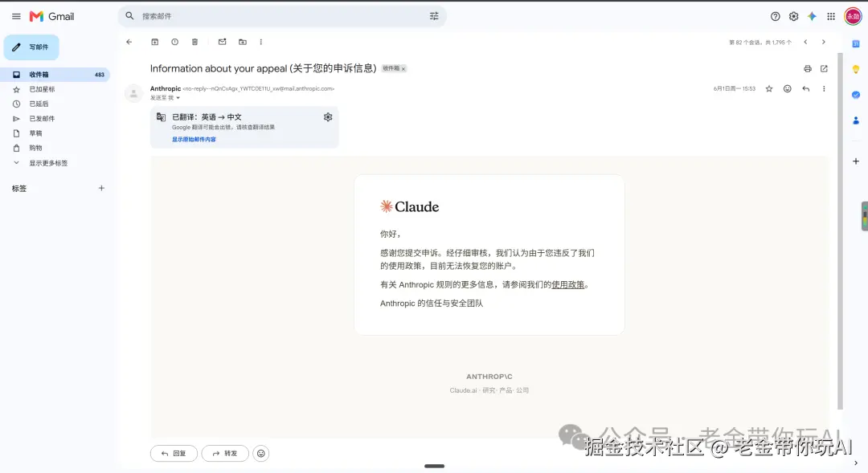Click the Gmail logo
The width and height of the screenshot is (868, 473).
coord(51,17)
